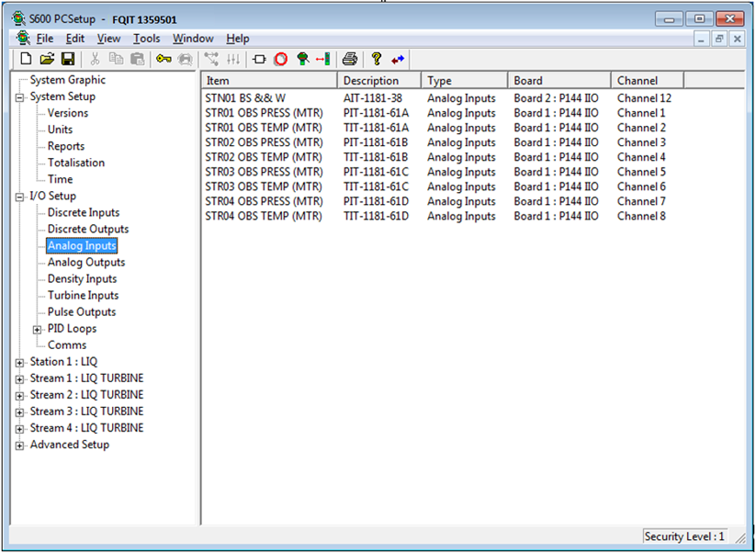Sort by the Board column header
Image resolution: width=756 pixels, height=553 pixels.
click(559, 81)
